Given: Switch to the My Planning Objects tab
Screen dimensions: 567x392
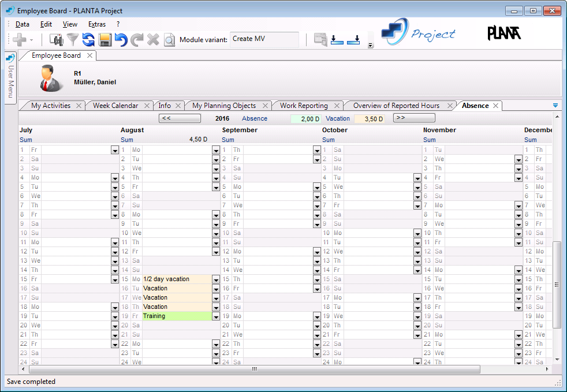Looking at the screenshot, I should click(224, 106).
